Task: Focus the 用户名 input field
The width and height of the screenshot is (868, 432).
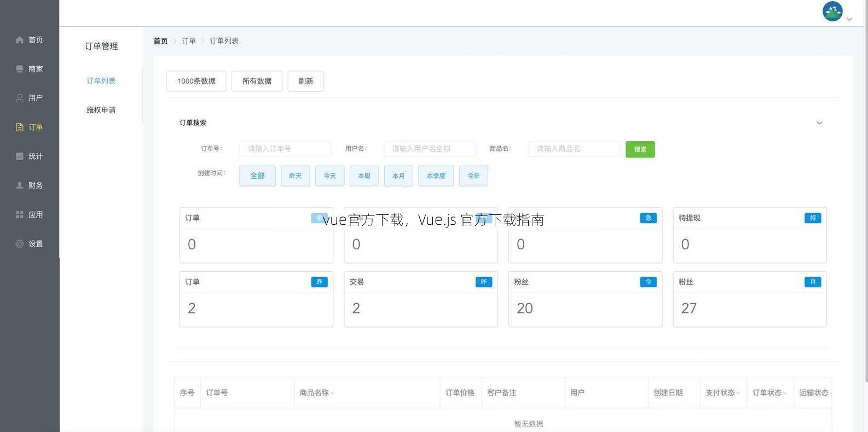Action: (x=430, y=149)
